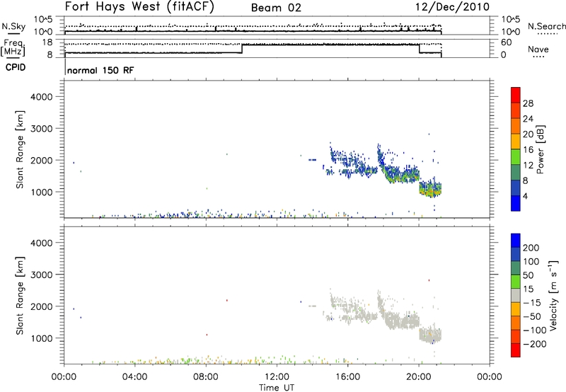The image size is (566, 392).
Task: Click the 'Time UT' axis label
Action: point(277,388)
